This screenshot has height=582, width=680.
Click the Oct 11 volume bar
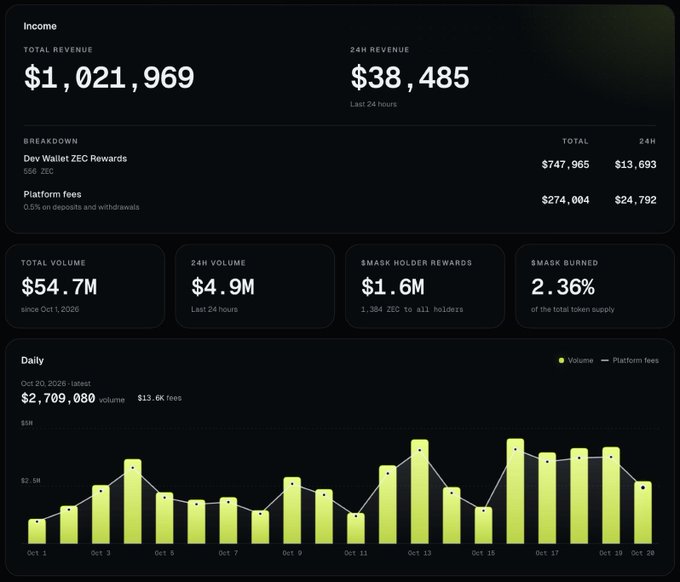click(x=356, y=528)
